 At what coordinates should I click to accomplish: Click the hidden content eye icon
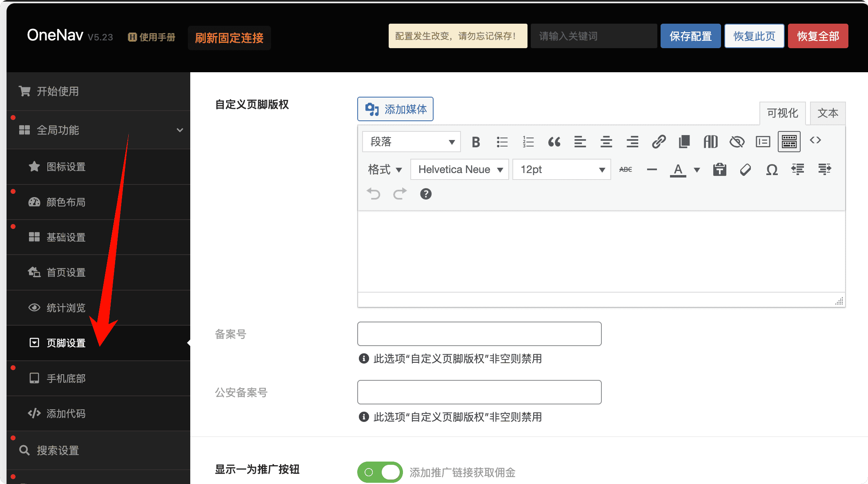[x=737, y=142]
